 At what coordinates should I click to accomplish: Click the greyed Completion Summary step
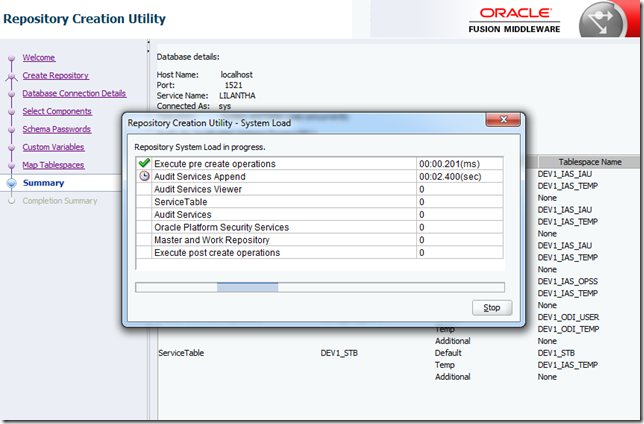click(60, 201)
